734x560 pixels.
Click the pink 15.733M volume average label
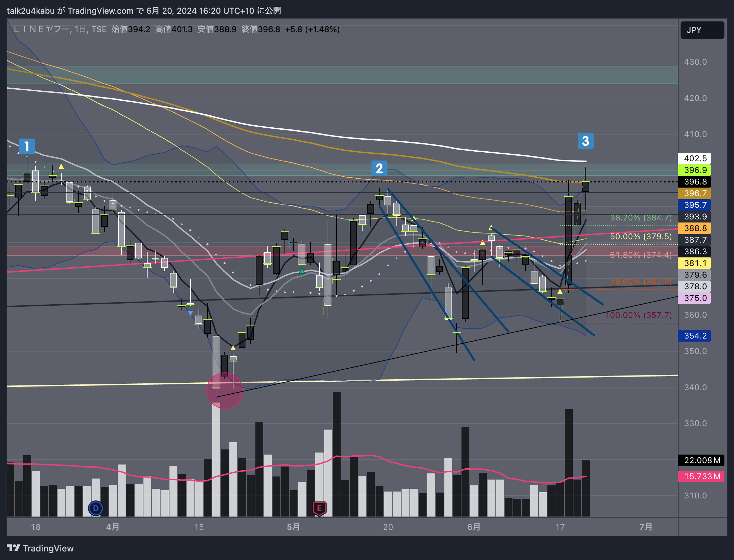coord(701,476)
